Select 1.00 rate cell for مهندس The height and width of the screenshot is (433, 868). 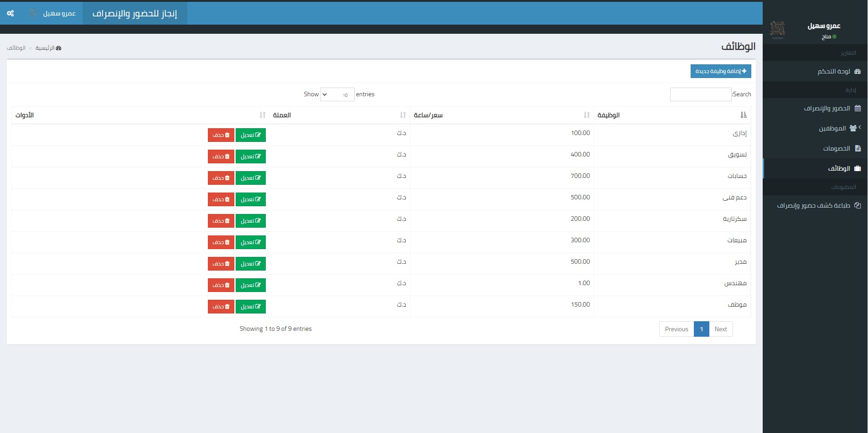(502, 285)
